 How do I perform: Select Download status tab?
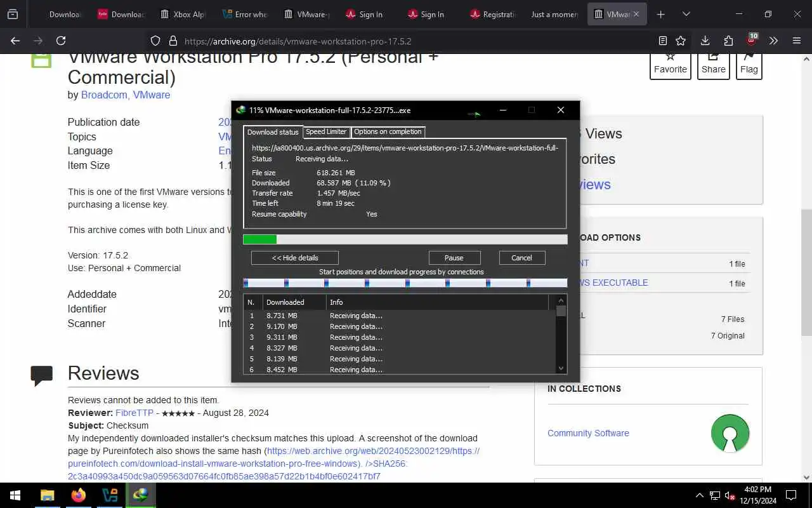[273, 132]
